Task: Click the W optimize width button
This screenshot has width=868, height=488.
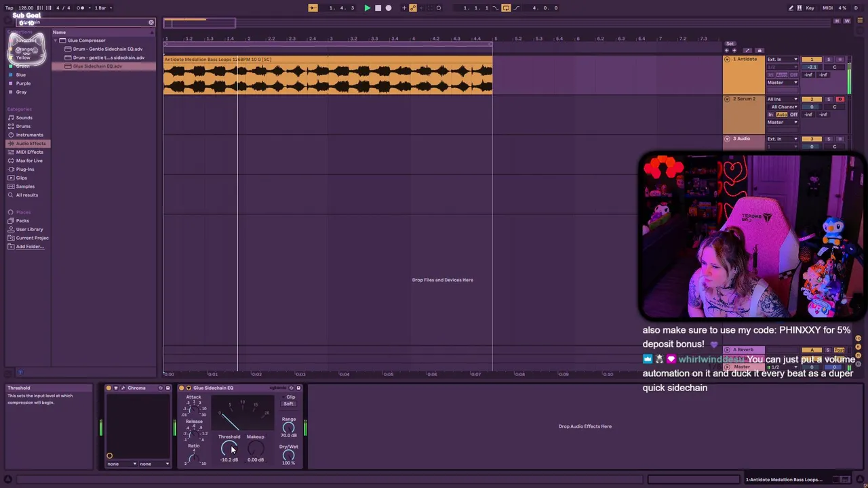Action: point(846,21)
